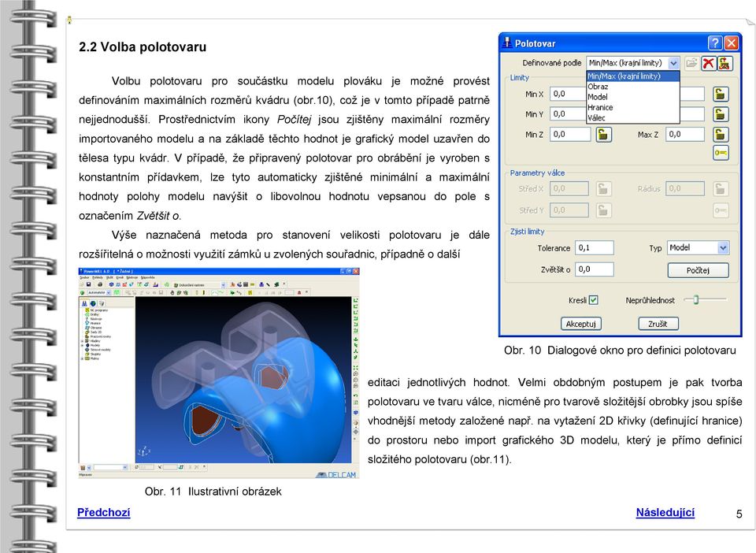The image size is (756, 553).
Task: Follow the Následující link
Action: 665,513
